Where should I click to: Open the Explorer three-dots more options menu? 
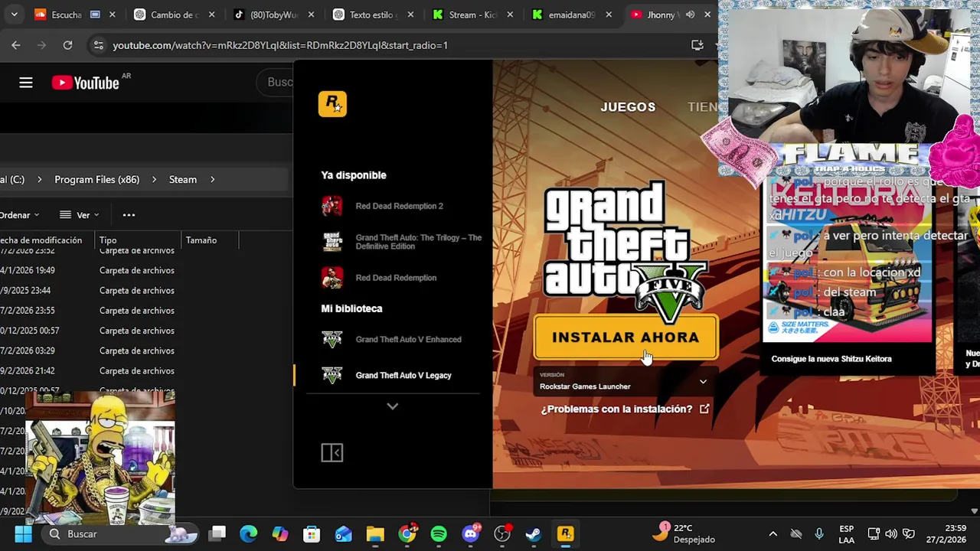(129, 215)
